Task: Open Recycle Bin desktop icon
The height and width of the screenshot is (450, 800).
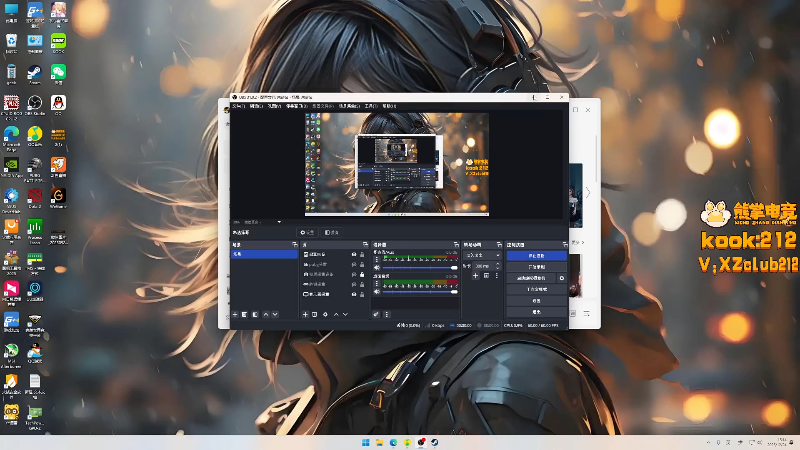Action: point(11,43)
